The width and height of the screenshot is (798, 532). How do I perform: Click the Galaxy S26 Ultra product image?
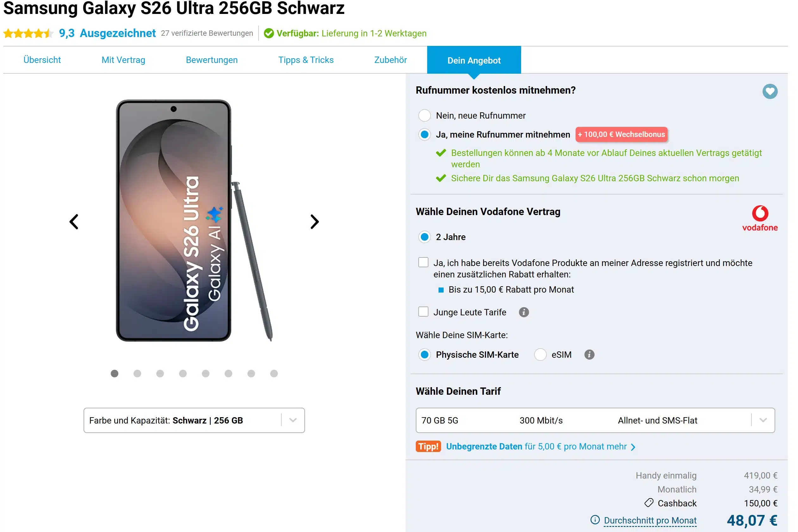(174, 220)
